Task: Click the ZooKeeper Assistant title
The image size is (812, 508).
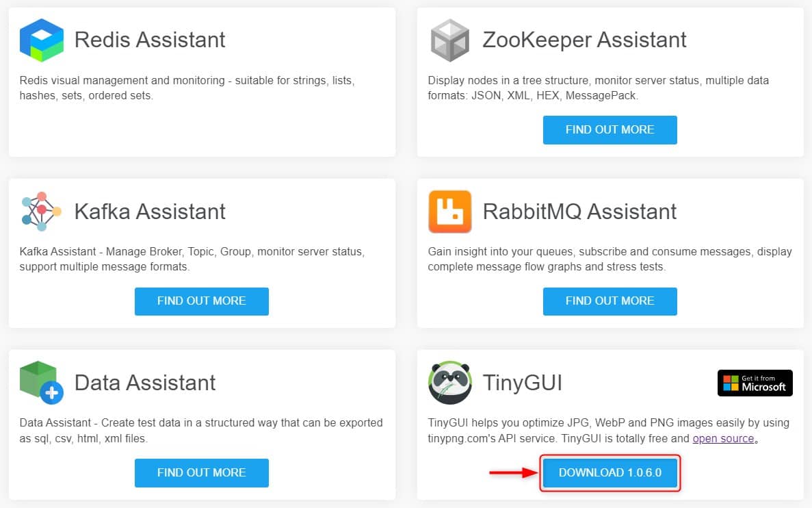Action: [584, 40]
